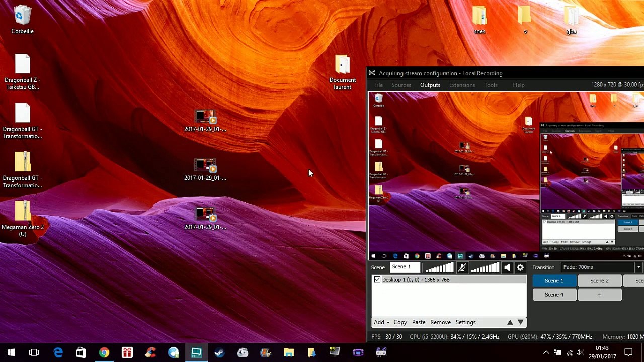Image resolution: width=644 pixels, height=362 pixels.
Task: Adjust the speaker volume level bars
Action: click(485, 267)
